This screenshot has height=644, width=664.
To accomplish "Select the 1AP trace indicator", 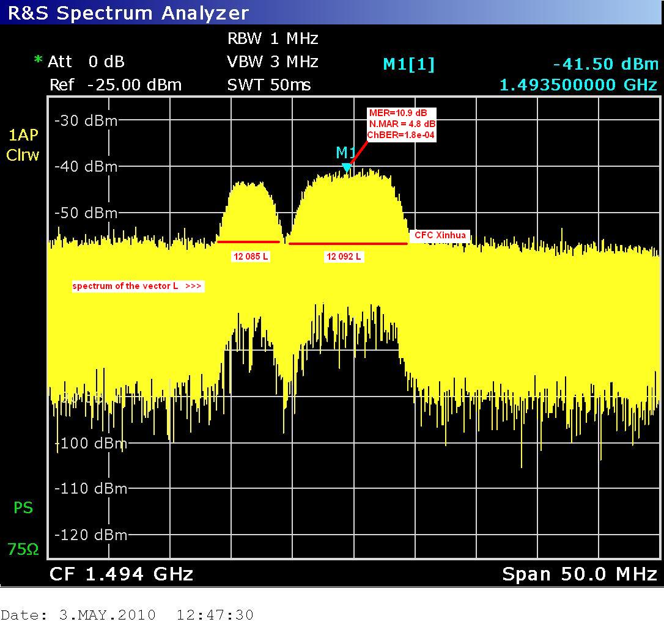I will point(23,136).
